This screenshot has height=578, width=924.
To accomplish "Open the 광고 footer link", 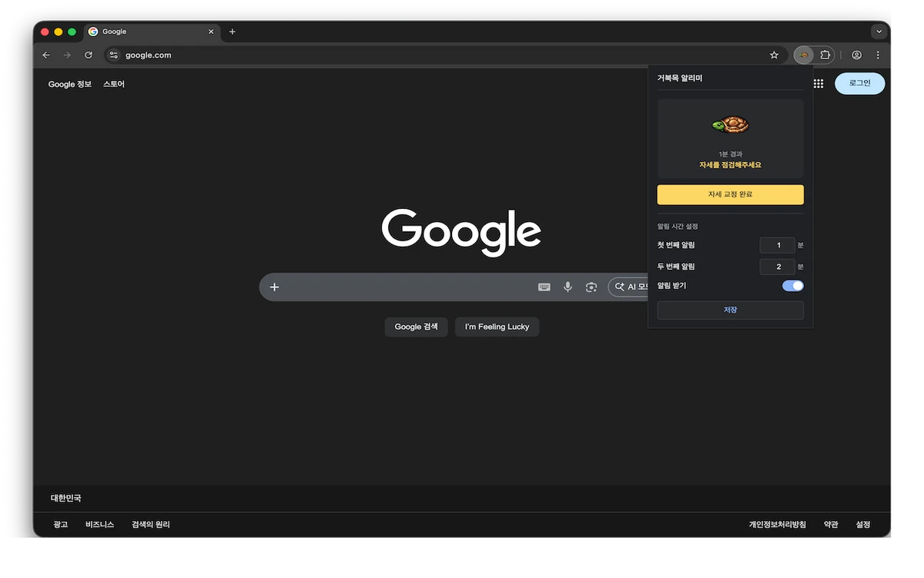I will coord(61,525).
